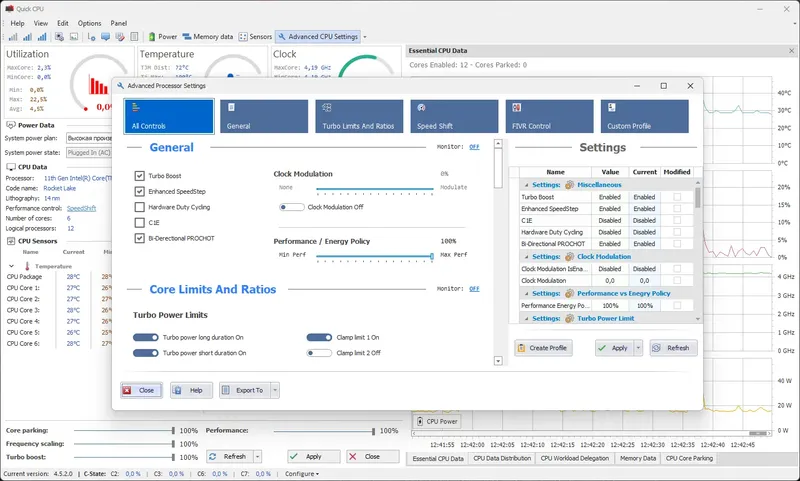Click the document page icon before Power

(x=134, y=37)
